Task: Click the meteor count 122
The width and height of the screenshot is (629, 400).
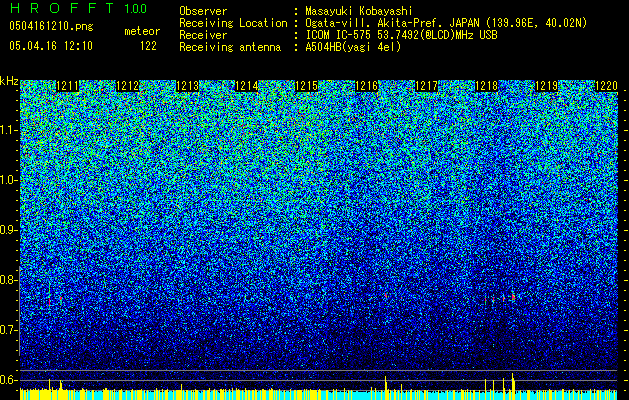Action: pyautogui.click(x=148, y=46)
